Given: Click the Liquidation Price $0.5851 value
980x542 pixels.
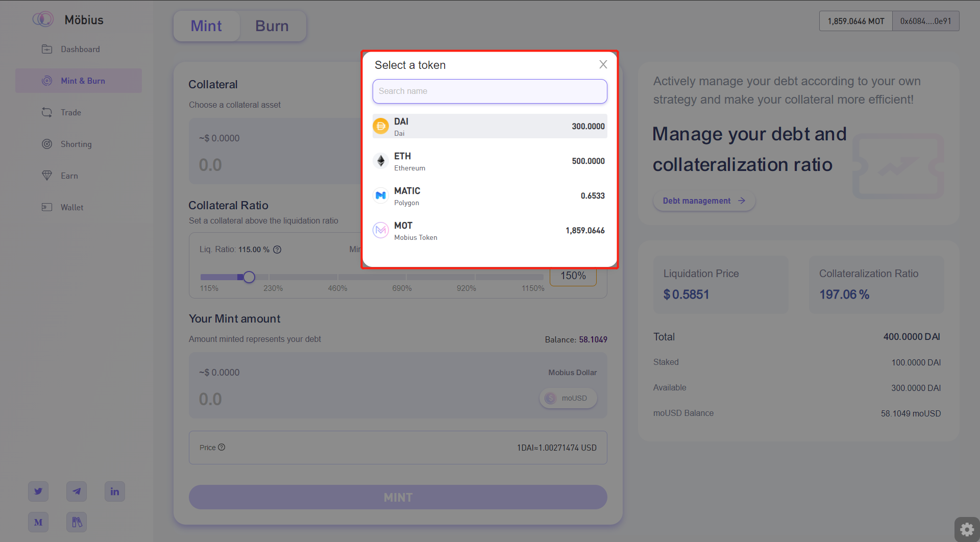Looking at the screenshot, I should 686,294.
